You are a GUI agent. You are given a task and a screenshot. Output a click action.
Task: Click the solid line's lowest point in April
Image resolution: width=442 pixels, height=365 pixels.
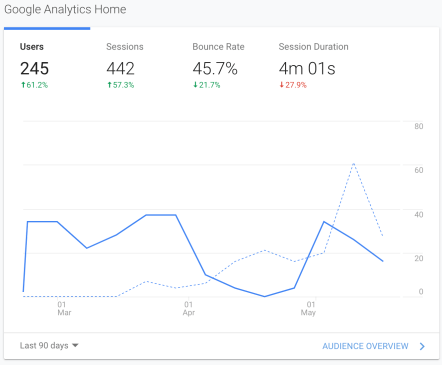(x=265, y=296)
